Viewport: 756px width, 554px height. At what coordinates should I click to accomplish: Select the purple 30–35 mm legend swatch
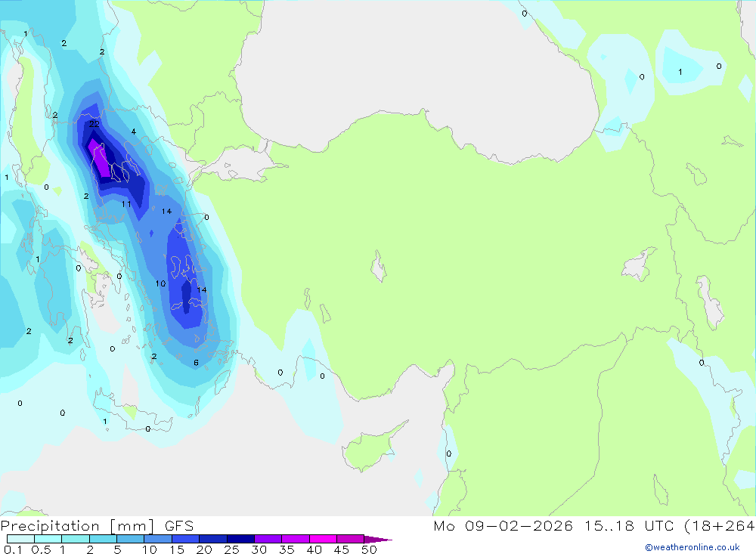[x=268, y=539]
